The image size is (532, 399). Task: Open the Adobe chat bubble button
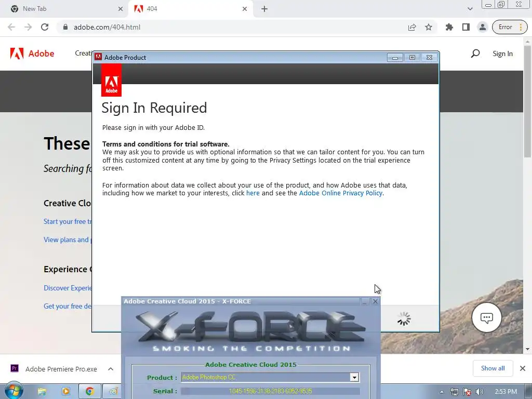486,317
